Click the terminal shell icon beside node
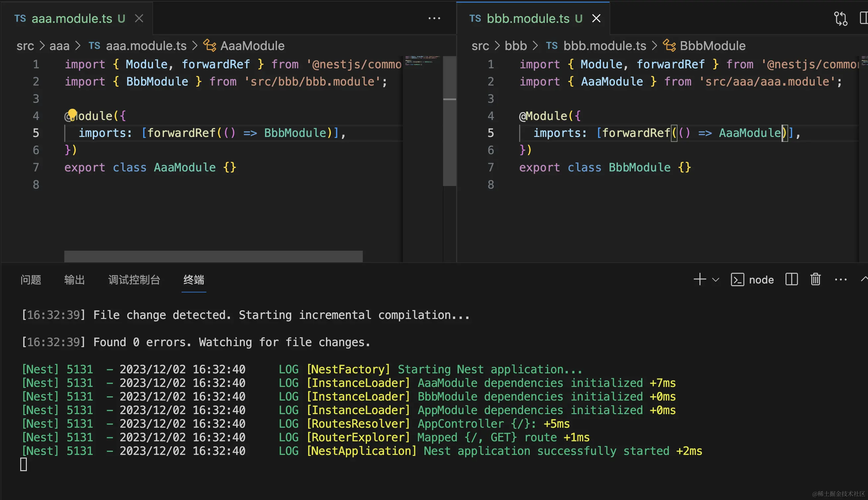868x500 pixels. pyautogui.click(x=737, y=280)
